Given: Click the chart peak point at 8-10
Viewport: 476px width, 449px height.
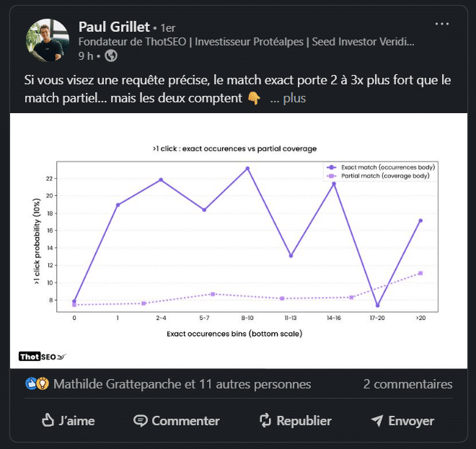Looking at the screenshot, I should point(247,169).
